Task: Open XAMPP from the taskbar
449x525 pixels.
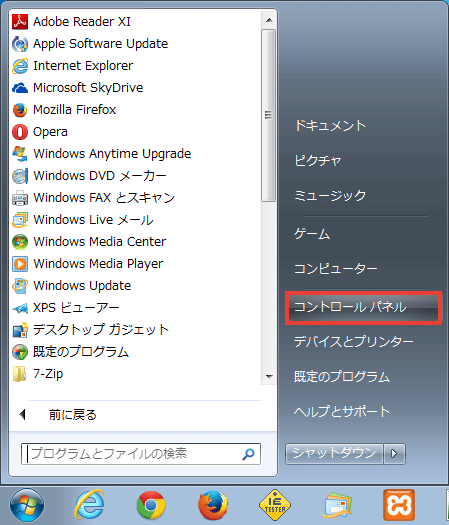Action: click(399, 505)
